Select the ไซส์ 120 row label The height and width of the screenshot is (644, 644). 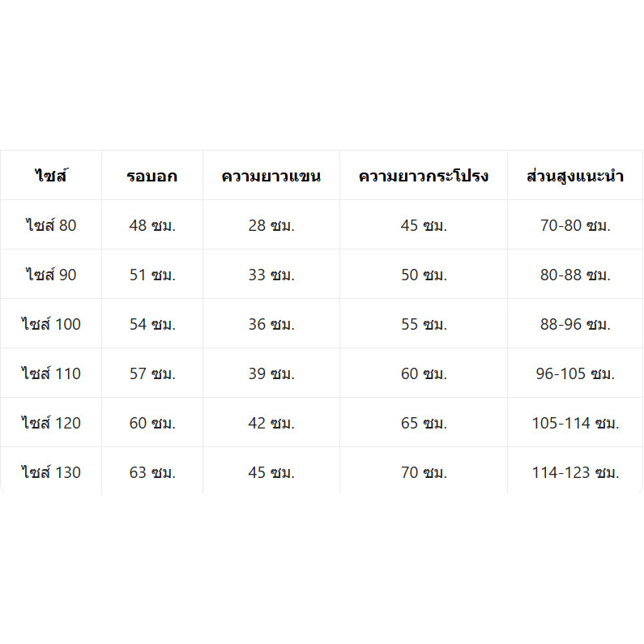tap(51, 423)
